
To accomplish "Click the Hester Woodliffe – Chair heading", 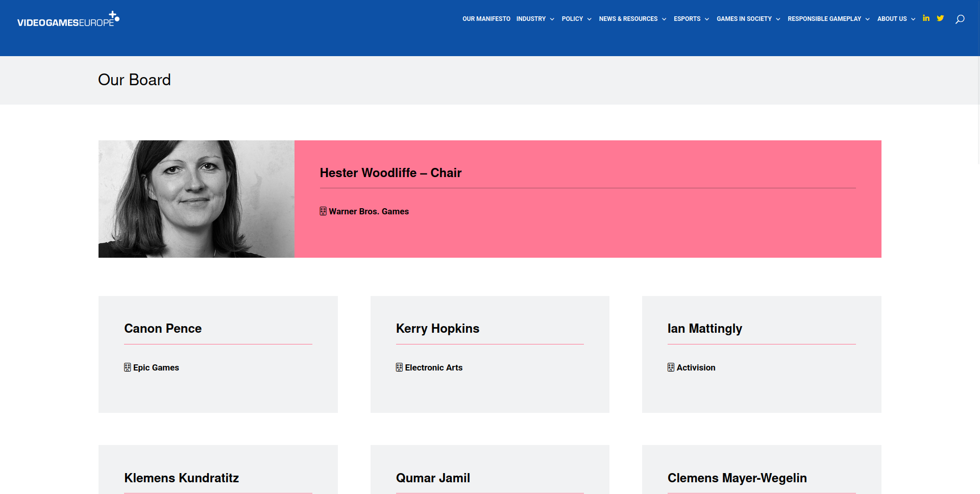I will pos(390,173).
